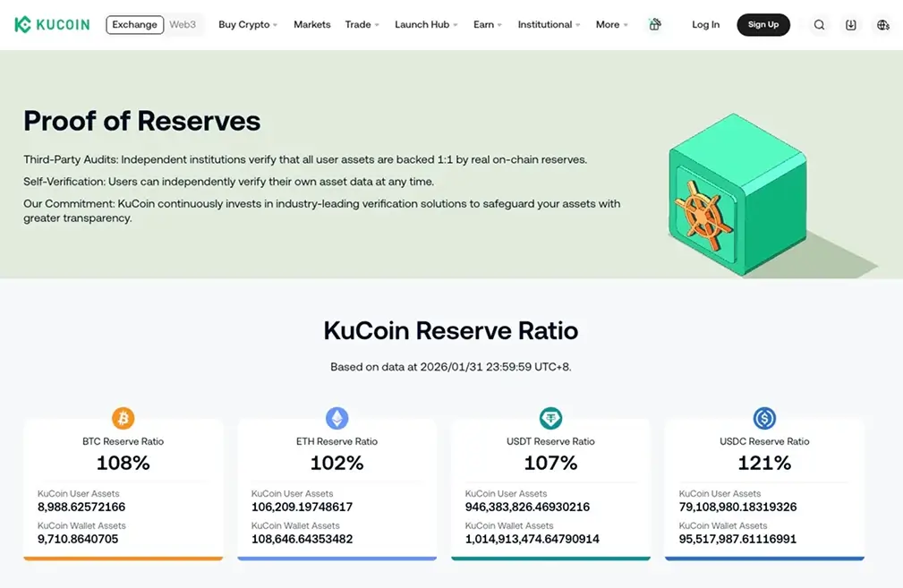This screenshot has width=903, height=588.
Task: Open the language globe icon
Action: tap(882, 24)
